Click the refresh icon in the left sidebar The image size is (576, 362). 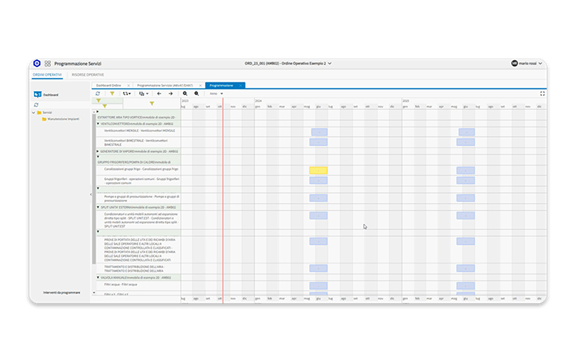point(36,105)
